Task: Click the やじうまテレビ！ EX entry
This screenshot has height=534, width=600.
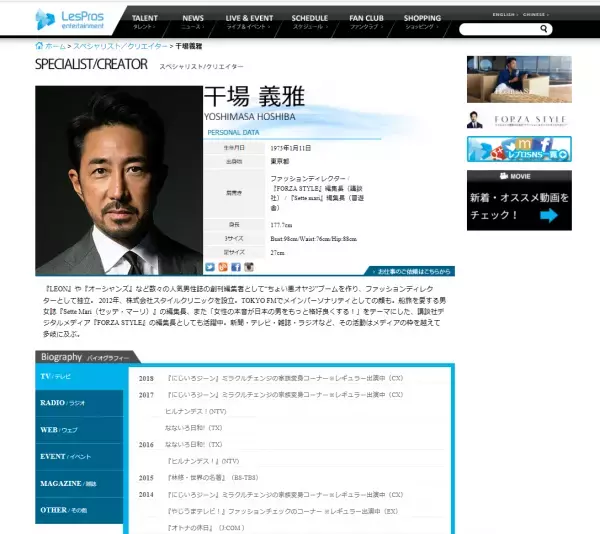Action: coord(282,511)
